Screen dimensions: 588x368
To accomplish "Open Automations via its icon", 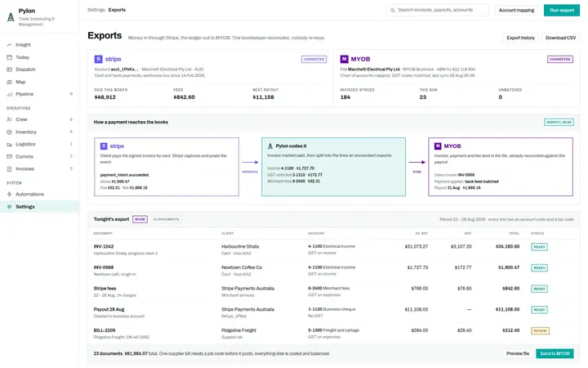I will point(9,194).
